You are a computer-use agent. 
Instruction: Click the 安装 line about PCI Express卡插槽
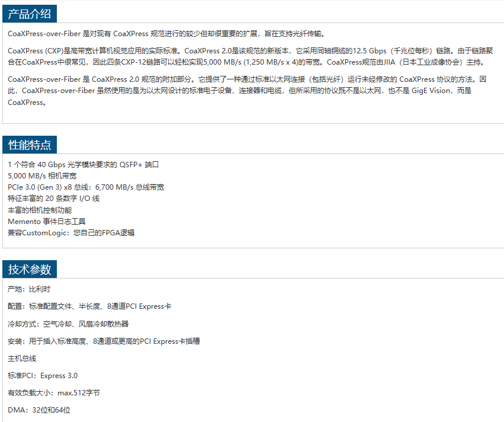coord(104,341)
